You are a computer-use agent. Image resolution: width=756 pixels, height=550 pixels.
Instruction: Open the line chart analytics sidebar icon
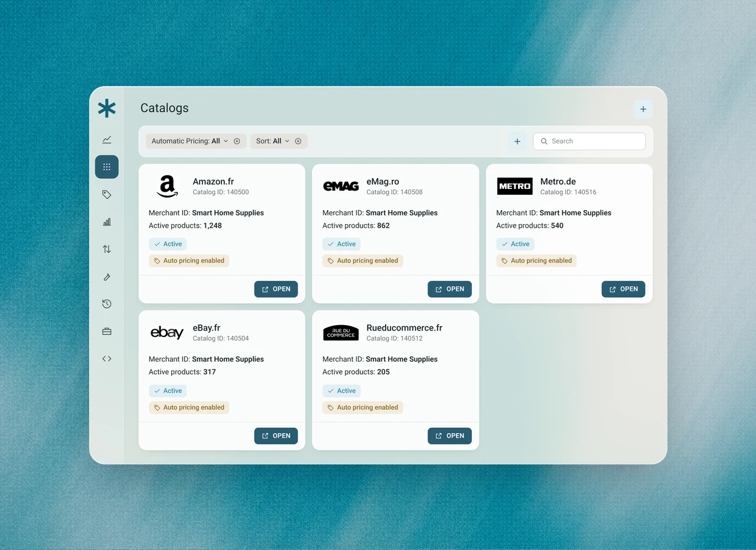point(107,140)
